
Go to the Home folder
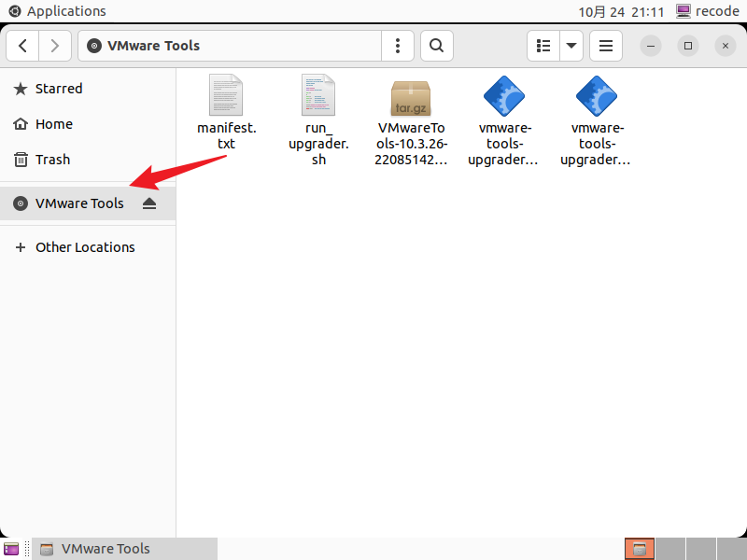coord(53,124)
